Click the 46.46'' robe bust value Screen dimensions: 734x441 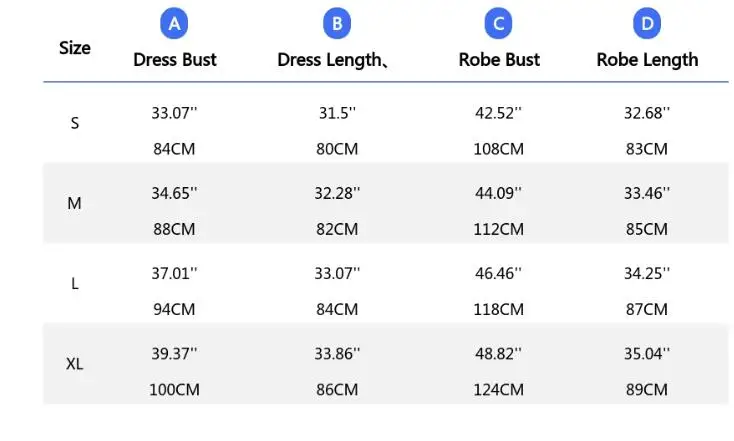499,273
